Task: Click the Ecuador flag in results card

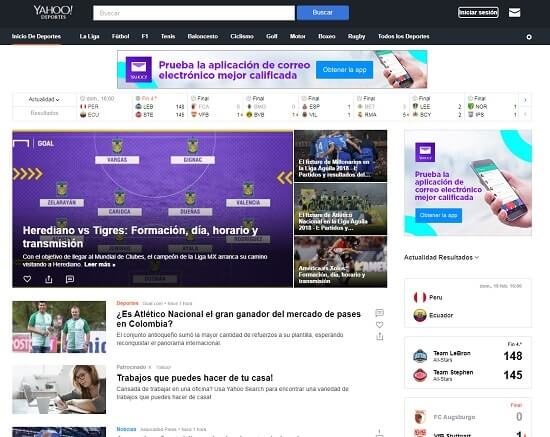Action: (420, 315)
